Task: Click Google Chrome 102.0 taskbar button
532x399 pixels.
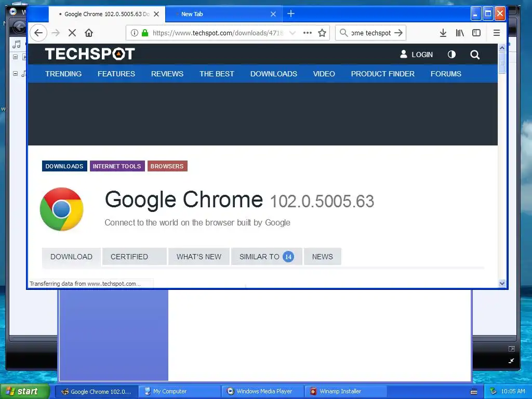Action: [x=97, y=392]
